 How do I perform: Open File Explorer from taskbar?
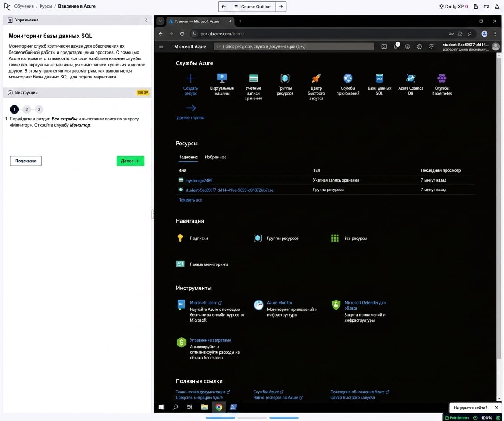click(204, 407)
